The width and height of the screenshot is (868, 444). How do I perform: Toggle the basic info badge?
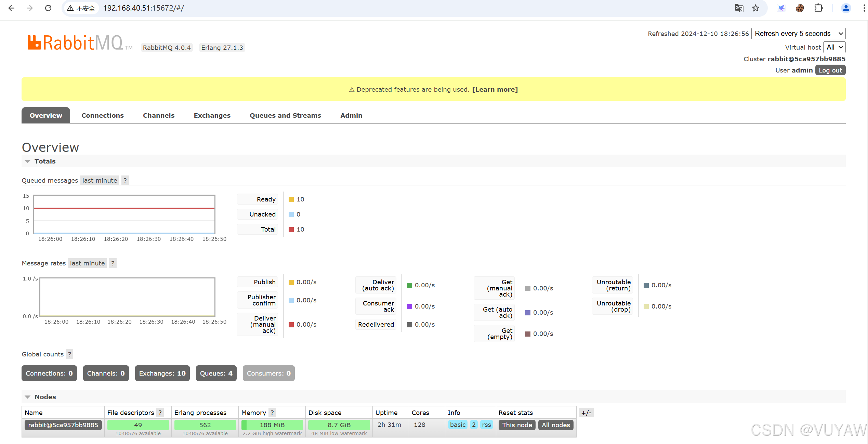(x=458, y=425)
